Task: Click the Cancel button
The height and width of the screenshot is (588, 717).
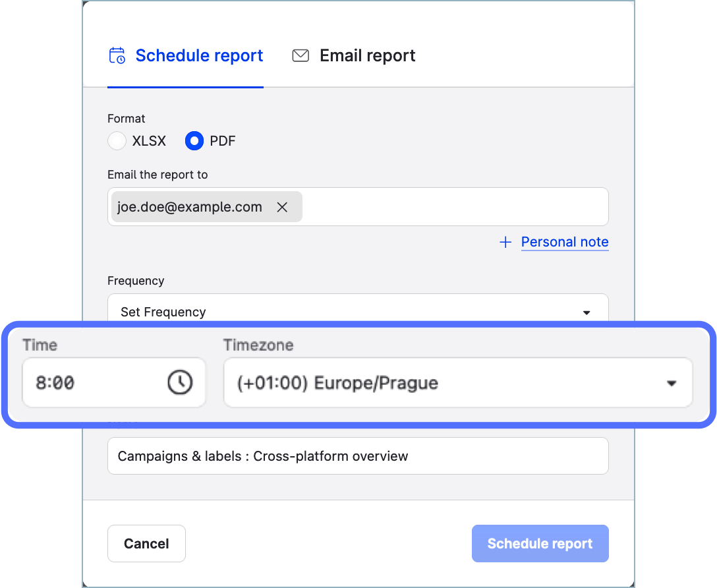Action: coord(146,543)
